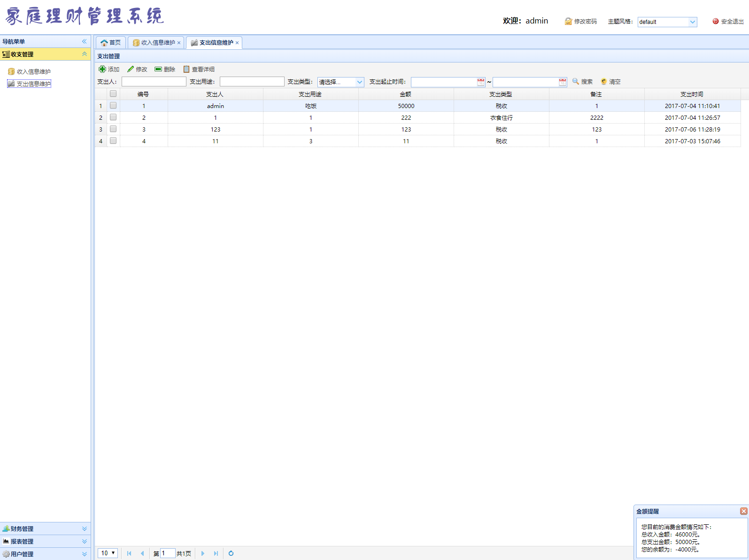Check the row for expense by admin

[x=113, y=106]
